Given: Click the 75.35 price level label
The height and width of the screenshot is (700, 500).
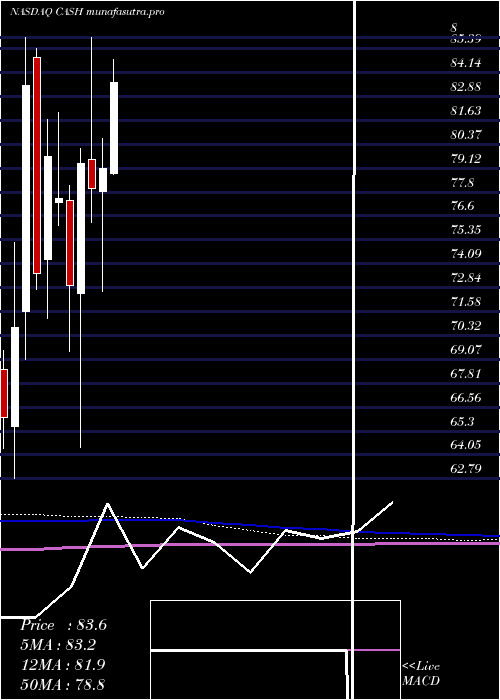Looking at the screenshot, I should tap(466, 230).
